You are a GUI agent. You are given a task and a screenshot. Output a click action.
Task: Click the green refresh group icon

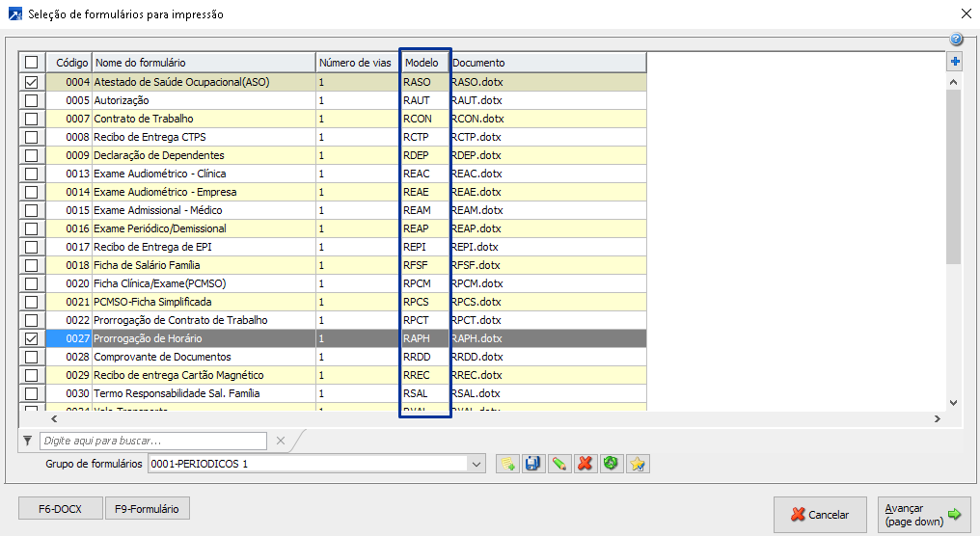coord(609,464)
